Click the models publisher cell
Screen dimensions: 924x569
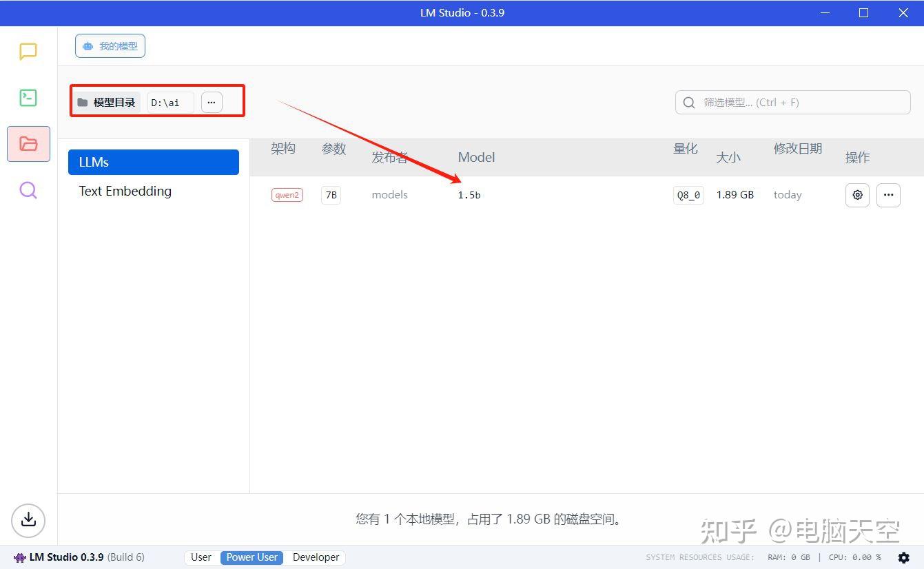[390, 195]
